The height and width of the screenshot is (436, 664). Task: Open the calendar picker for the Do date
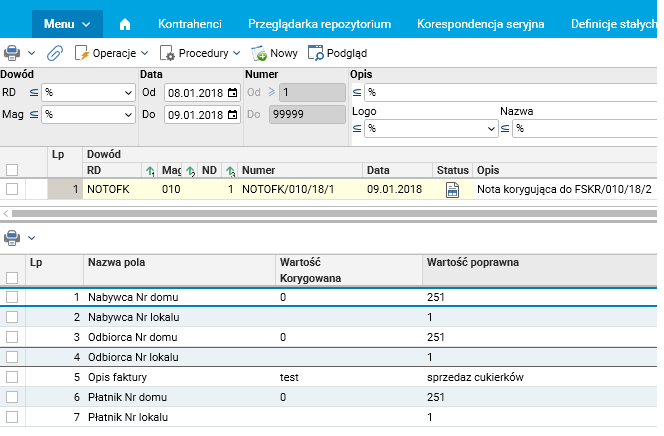tap(233, 114)
